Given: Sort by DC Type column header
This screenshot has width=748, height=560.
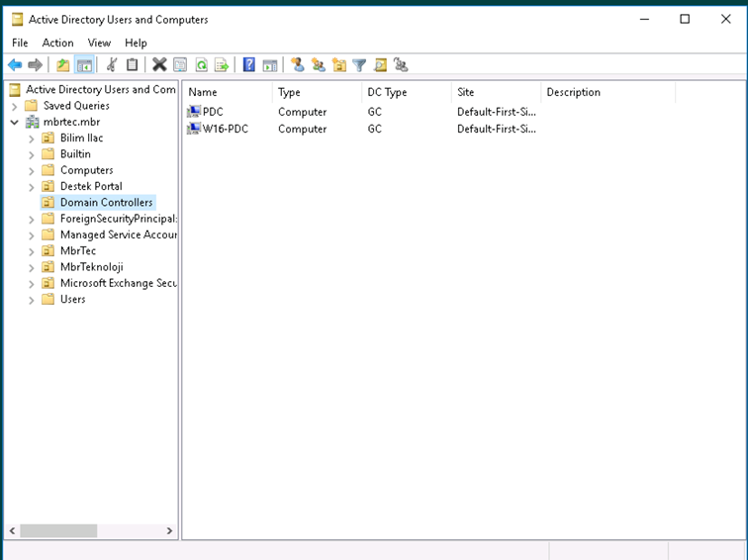Looking at the screenshot, I should pos(407,92).
